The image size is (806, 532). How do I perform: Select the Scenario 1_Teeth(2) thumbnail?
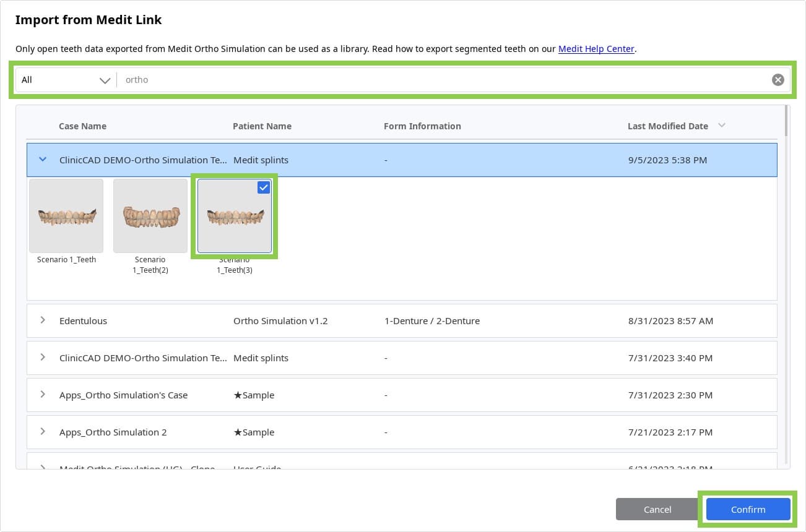[x=150, y=216]
